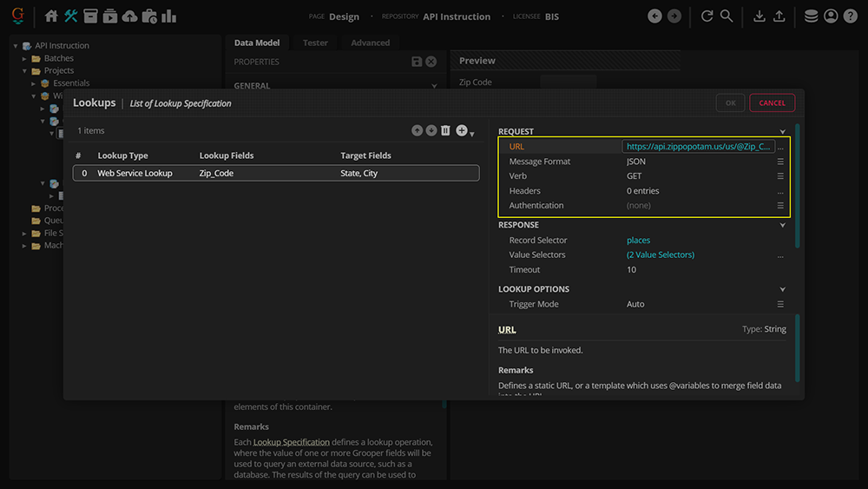This screenshot has height=489, width=868.
Task: Click the Help question mark icon
Action: [x=851, y=17]
